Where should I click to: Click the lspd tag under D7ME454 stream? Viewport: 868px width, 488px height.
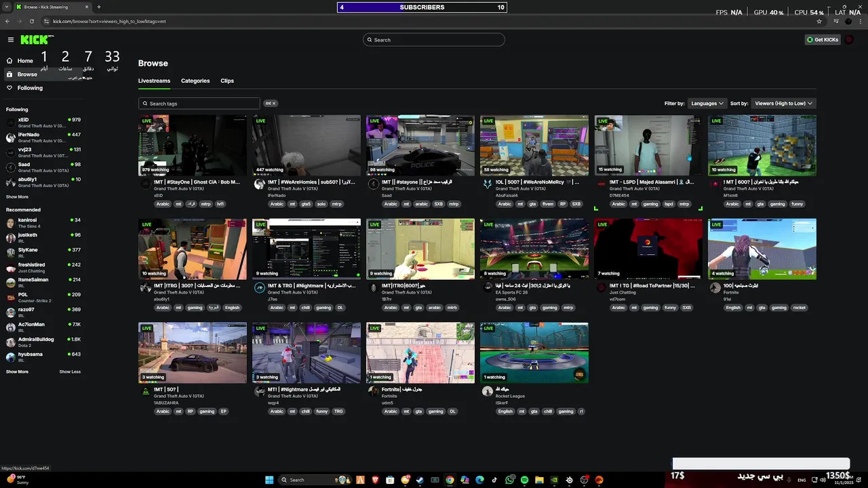coord(669,204)
